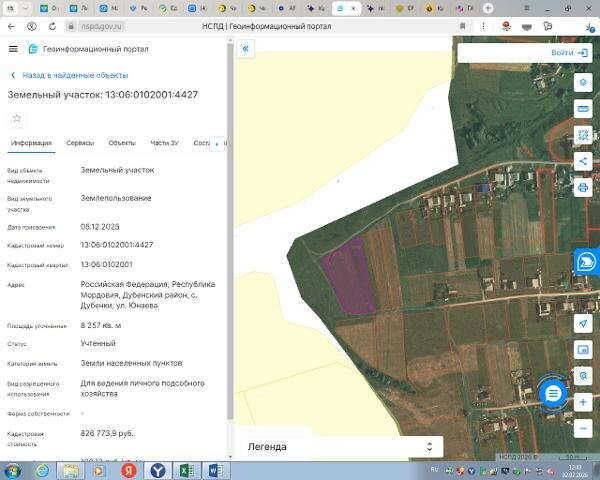Click the RU language indicator in tray
600x480 pixels.
point(434,469)
